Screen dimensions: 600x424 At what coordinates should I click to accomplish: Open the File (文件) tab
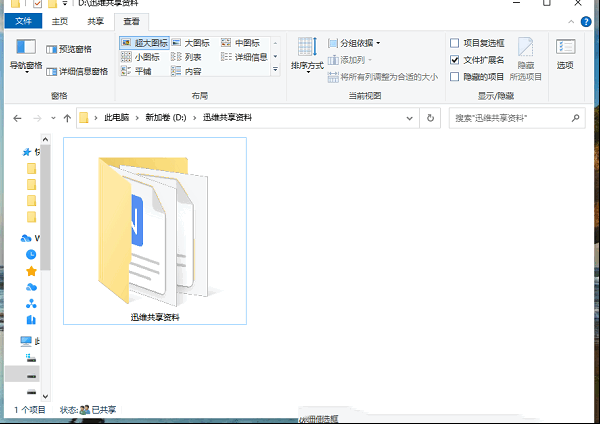pyautogui.click(x=23, y=21)
